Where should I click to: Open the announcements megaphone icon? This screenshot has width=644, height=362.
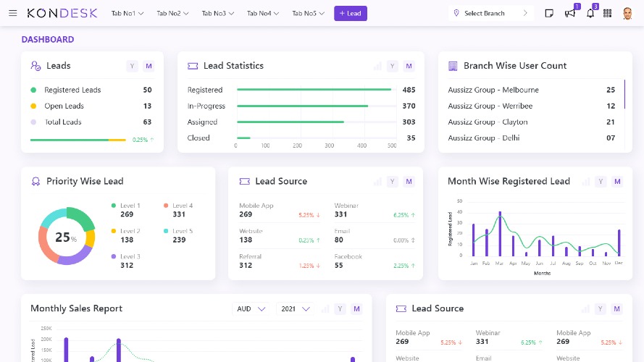[569, 14]
